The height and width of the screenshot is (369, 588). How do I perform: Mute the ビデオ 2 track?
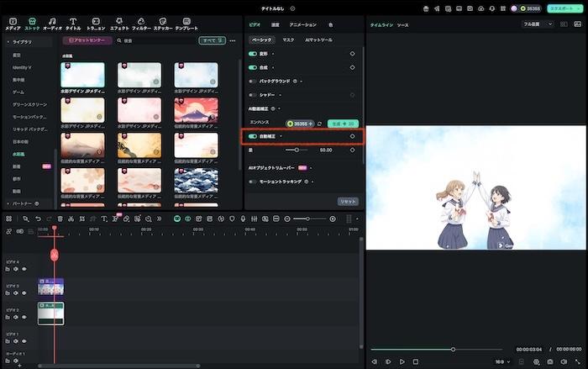click(x=16, y=317)
